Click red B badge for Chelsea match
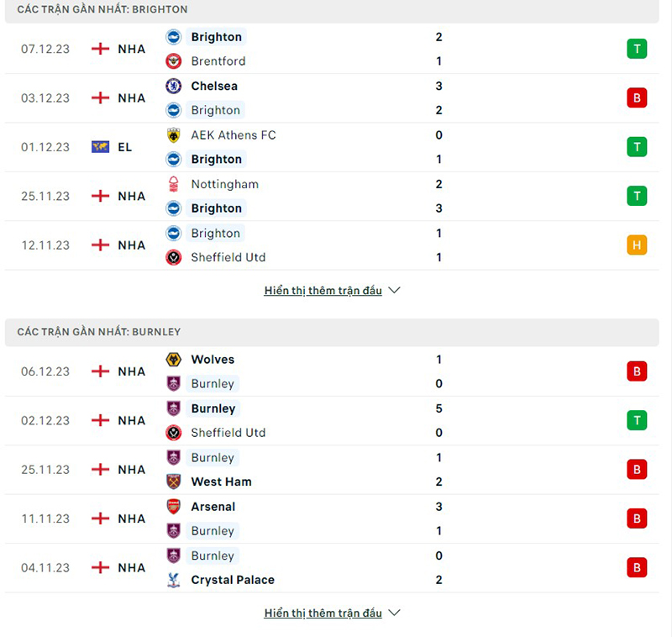672x637 pixels. point(636,98)
